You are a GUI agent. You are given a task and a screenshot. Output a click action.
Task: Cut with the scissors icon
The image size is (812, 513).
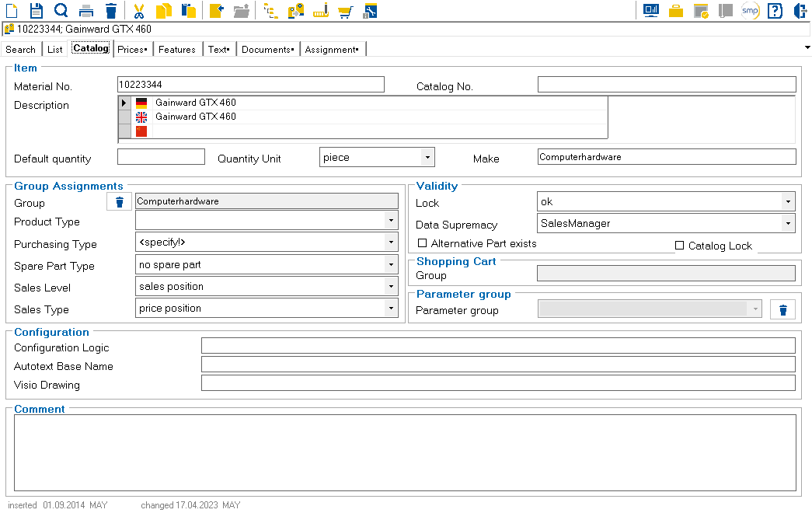[138, 10]
